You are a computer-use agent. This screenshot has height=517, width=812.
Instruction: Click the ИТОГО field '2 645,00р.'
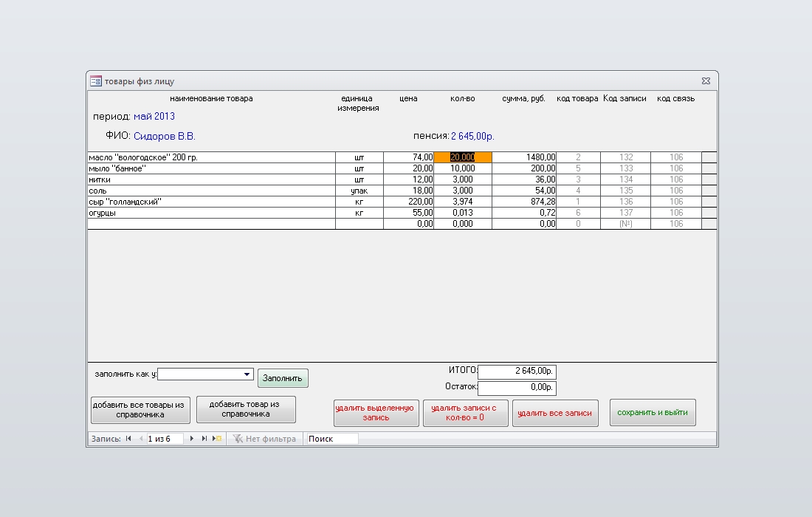click(517, 372)
